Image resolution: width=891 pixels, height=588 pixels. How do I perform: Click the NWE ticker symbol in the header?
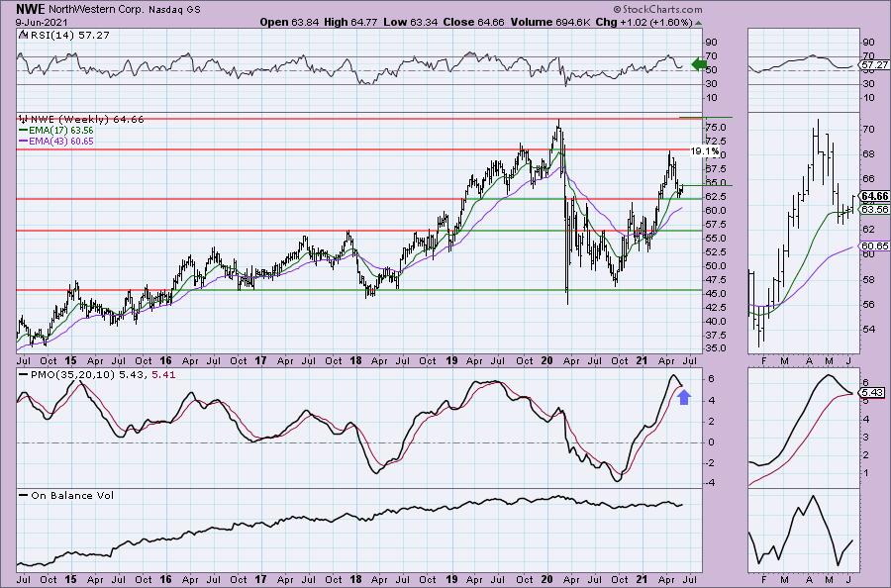[31, 9]
